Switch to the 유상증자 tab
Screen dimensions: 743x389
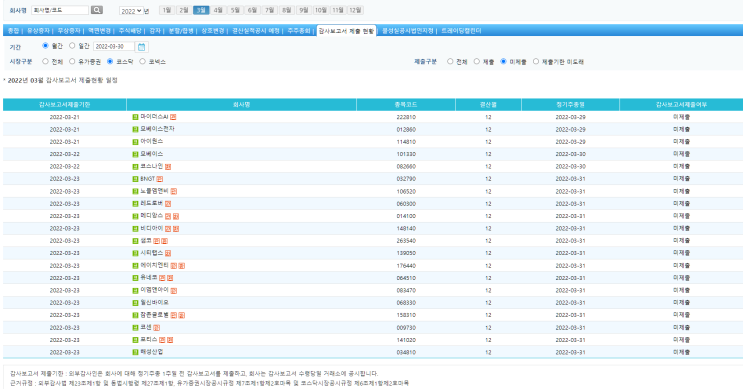pos(38,31)
